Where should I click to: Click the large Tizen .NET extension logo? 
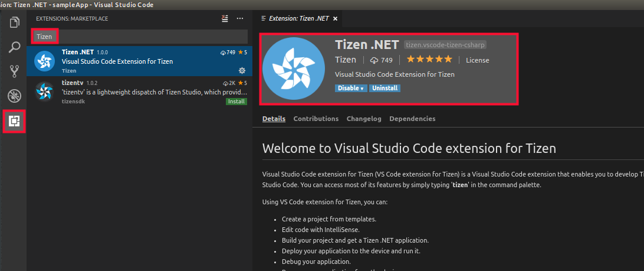294,69
